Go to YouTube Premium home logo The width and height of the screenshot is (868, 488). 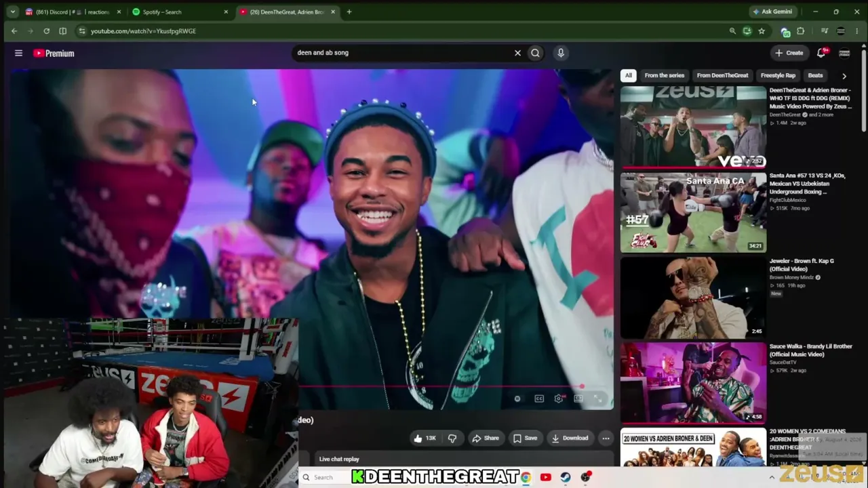[54, 53]
